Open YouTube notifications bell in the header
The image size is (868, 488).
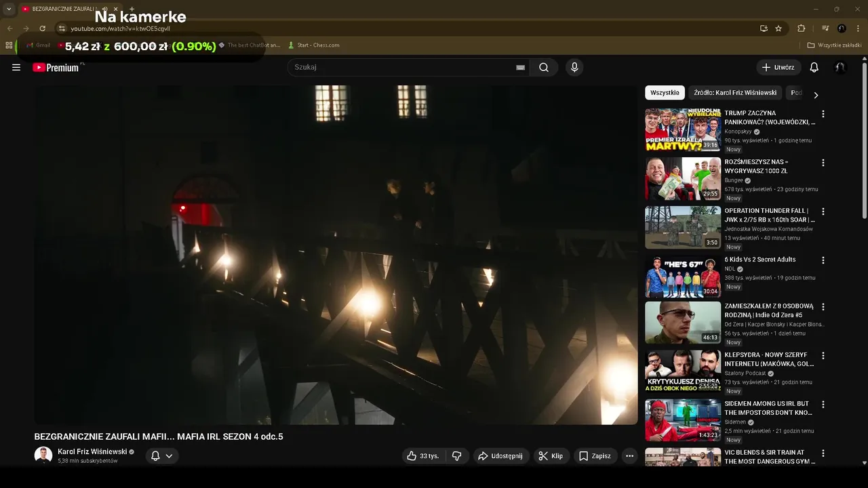click(x=814, y=67)
